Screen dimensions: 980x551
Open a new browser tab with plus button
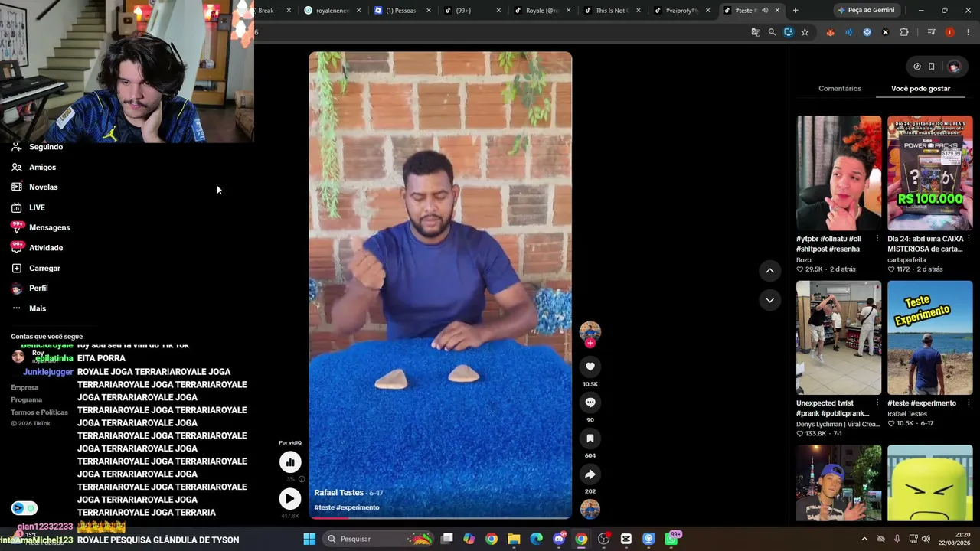[x=795, y=11]
